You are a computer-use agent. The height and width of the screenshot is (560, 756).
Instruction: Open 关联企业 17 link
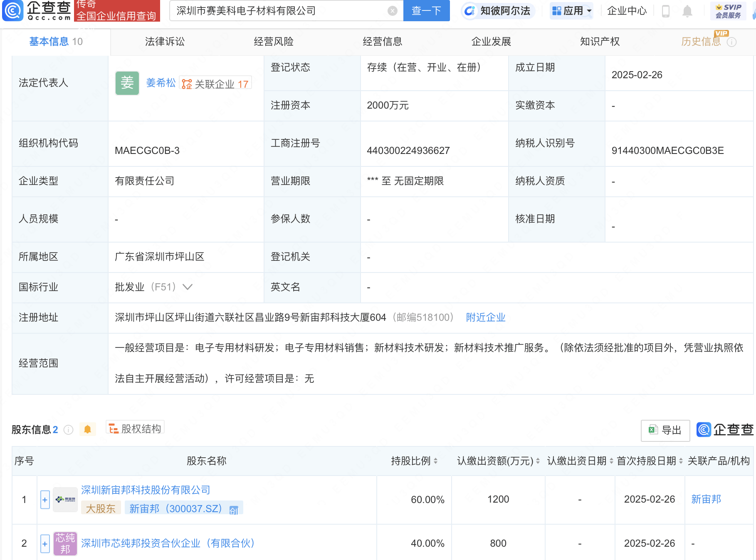tap(215, 84)
